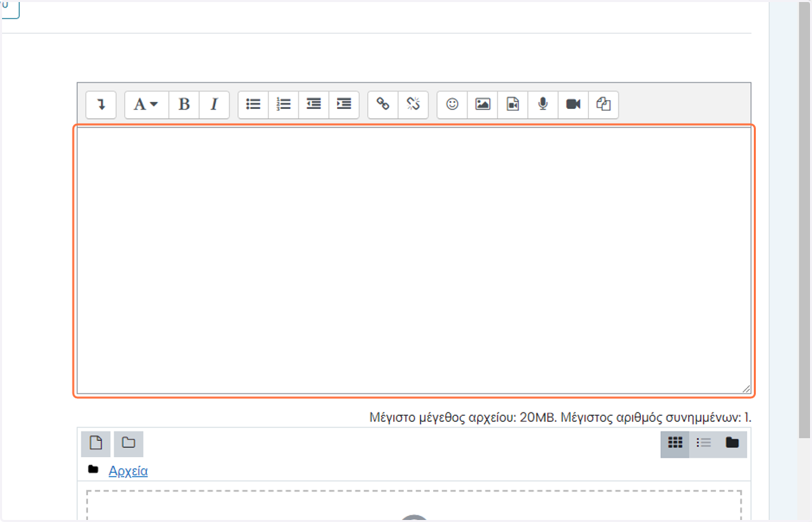Record audio with microphone icon
The image size is (812, 522).
pos(543,105)
